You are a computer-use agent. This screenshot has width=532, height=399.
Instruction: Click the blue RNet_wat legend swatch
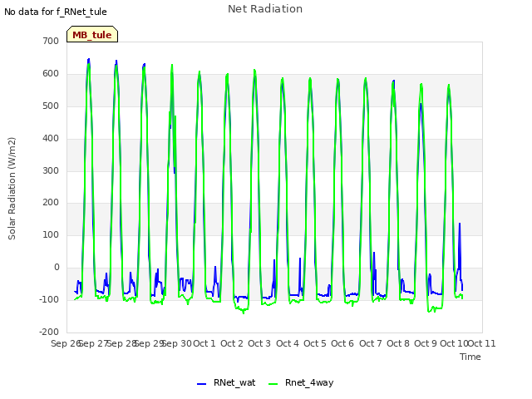click(x=201, y=384)
